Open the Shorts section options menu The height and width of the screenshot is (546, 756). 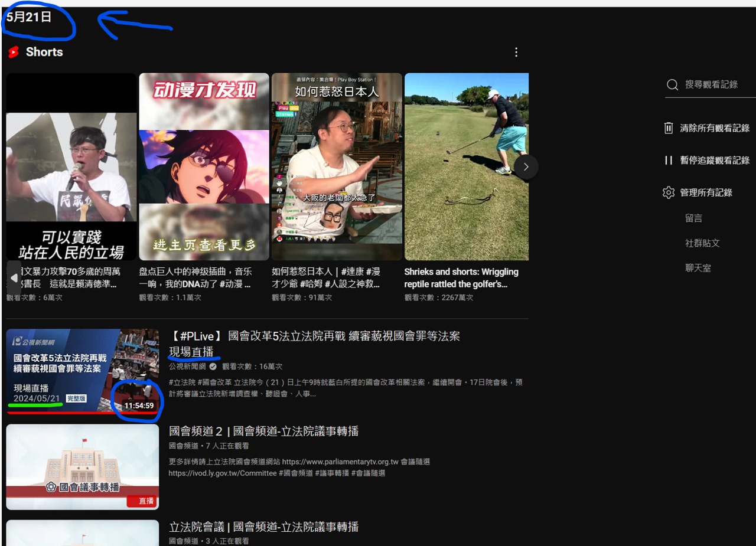(516, 52)
